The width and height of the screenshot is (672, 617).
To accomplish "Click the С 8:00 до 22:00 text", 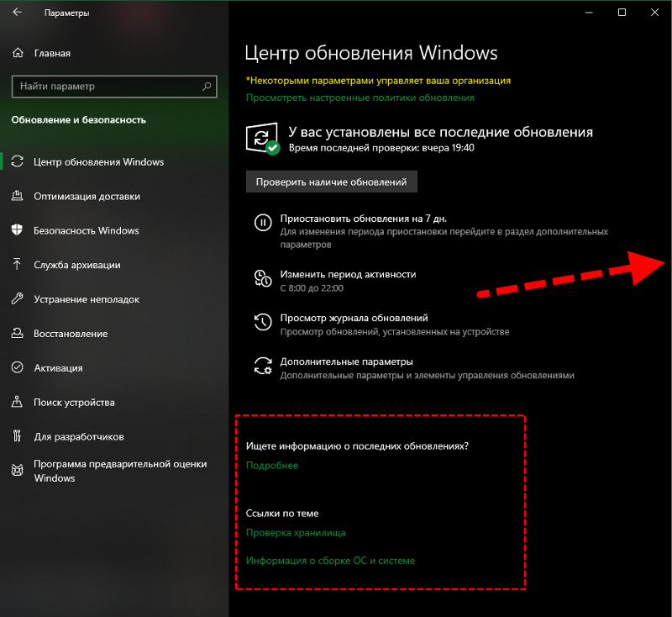I will point(312,288).
